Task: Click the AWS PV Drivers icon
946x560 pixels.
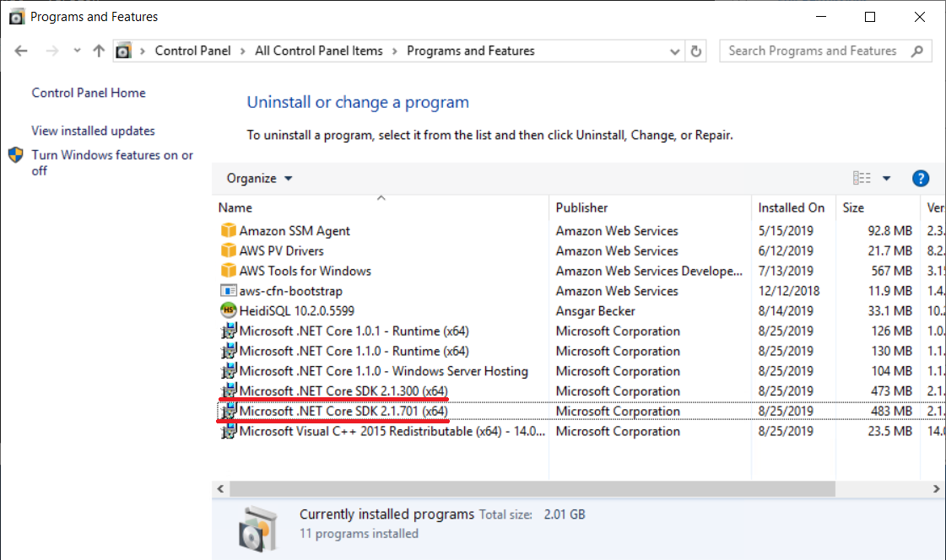Action: 228,250
